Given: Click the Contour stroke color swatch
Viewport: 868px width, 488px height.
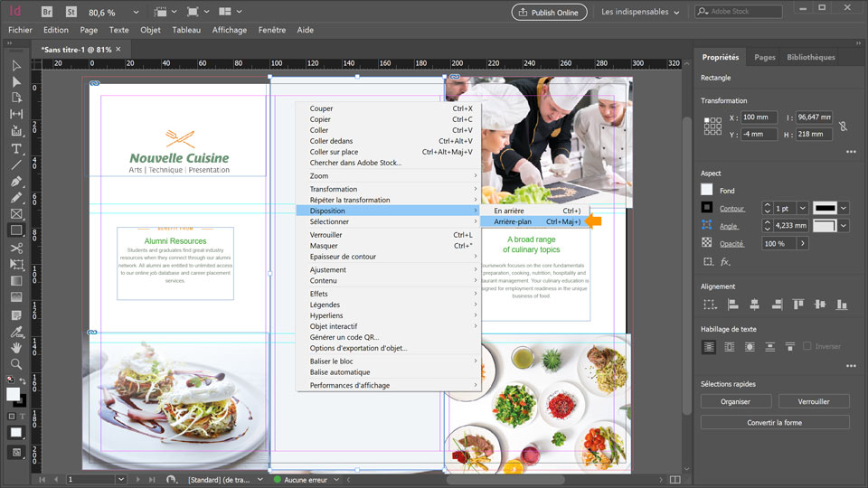Looking at the screenshot, I should (x=707, y=208).
